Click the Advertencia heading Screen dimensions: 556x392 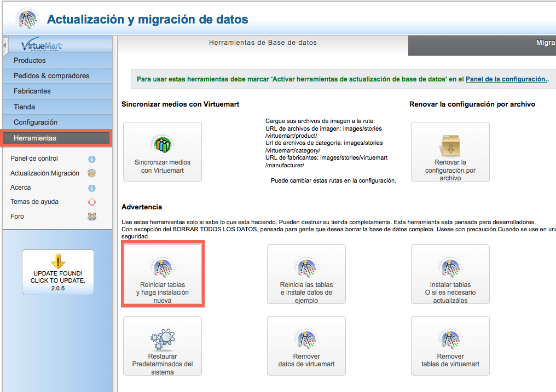pos(142,207)
